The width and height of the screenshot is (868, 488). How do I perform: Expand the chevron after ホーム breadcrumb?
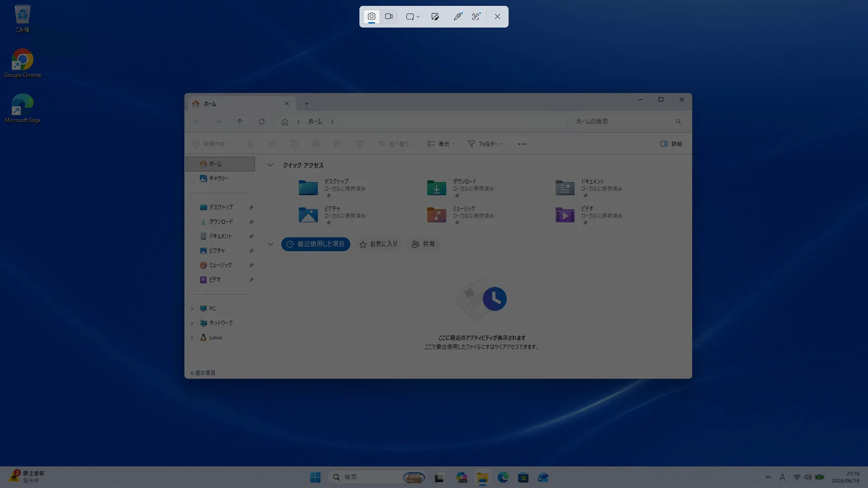[332, 122]
